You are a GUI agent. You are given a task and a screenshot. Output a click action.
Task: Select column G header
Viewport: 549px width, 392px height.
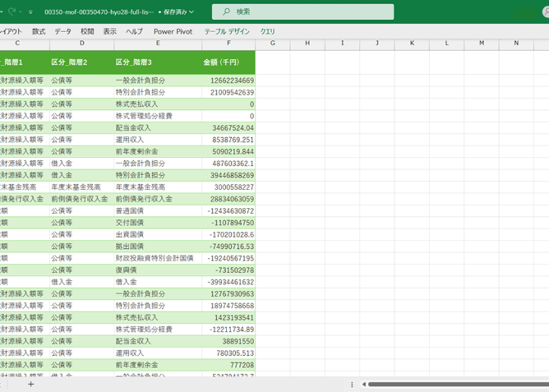[x=273, y=43]
